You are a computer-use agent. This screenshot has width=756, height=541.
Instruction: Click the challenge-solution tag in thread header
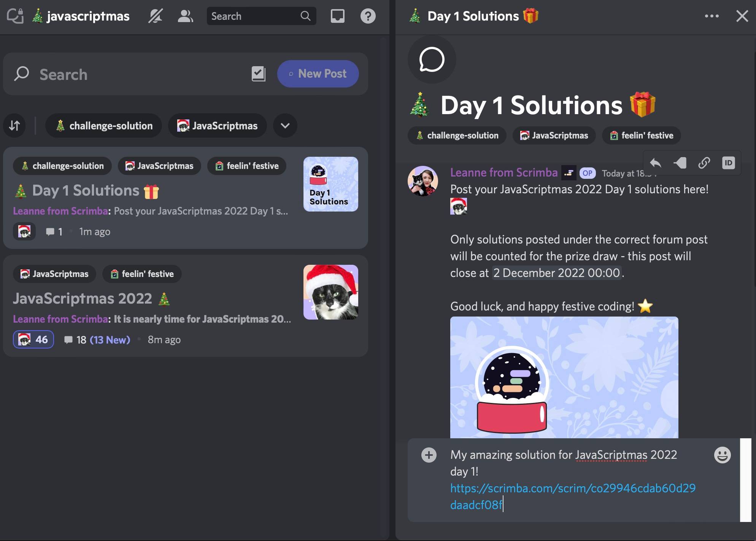point(457,135)
